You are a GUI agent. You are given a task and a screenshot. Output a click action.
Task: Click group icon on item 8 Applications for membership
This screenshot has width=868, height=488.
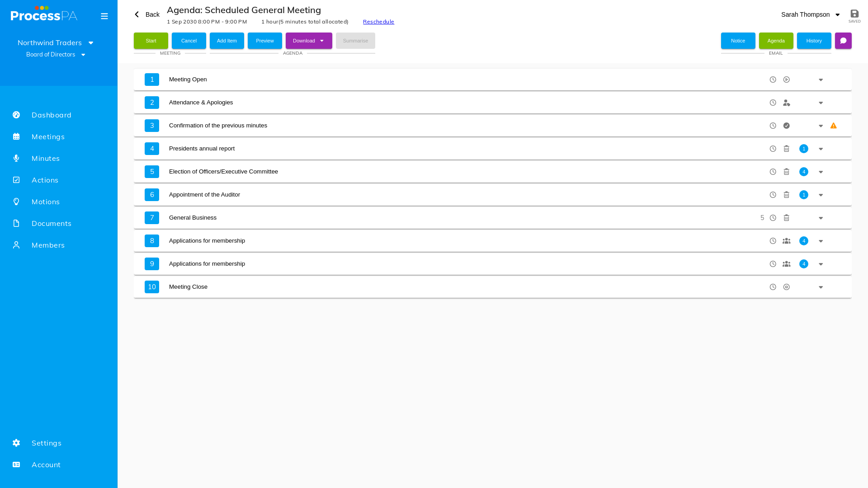[787, 241]
